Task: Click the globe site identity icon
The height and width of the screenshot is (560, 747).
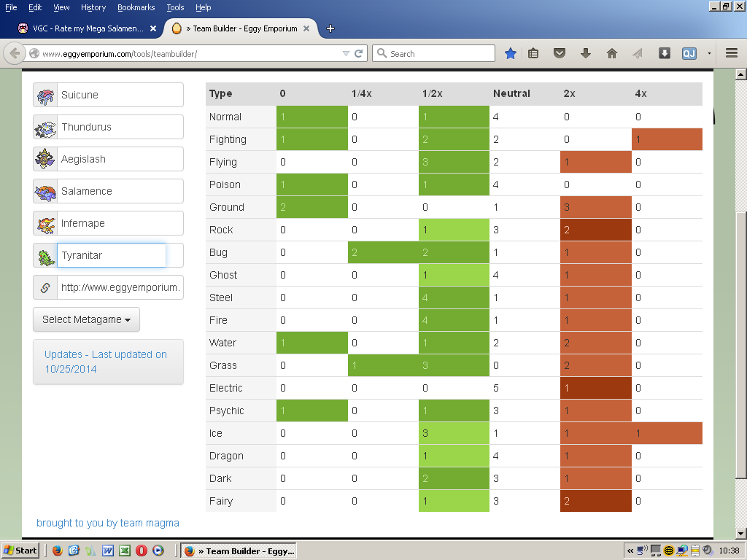Action: (x=34, y=53)
